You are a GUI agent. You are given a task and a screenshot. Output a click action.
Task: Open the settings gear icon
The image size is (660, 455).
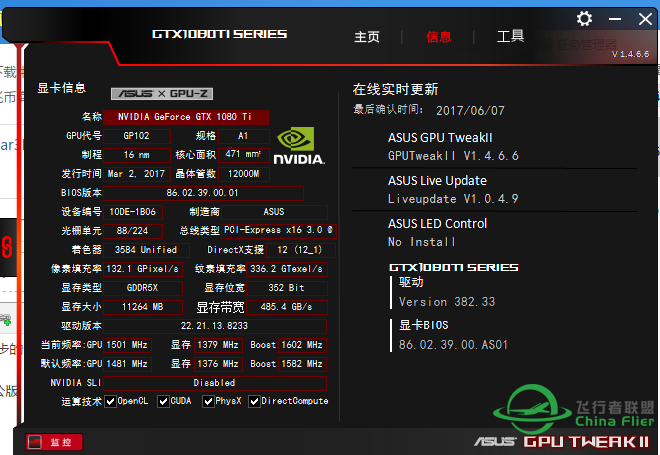584,19
